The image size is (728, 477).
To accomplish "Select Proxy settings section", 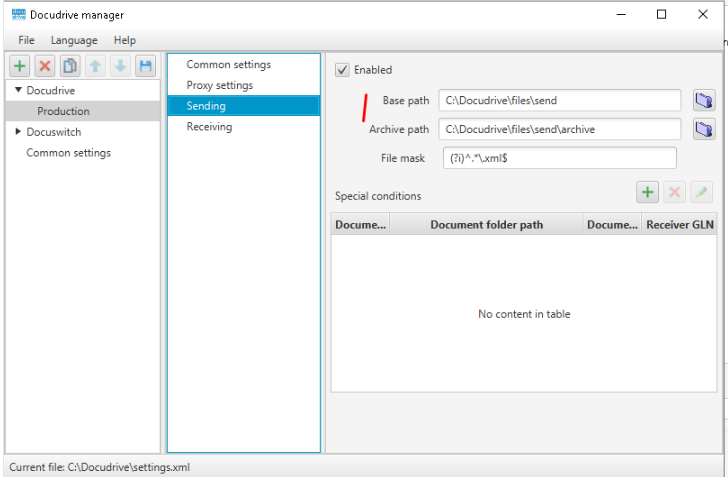I will pos(244,85).
